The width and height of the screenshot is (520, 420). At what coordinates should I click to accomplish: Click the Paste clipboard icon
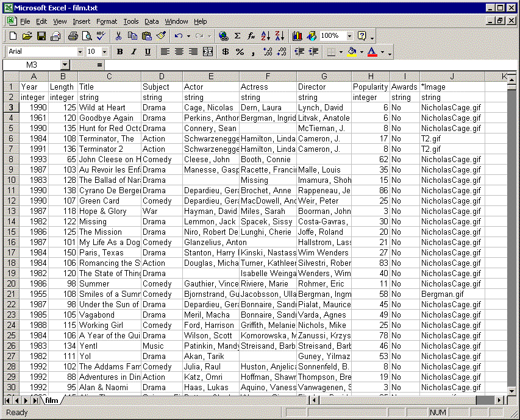click(146, 36)
